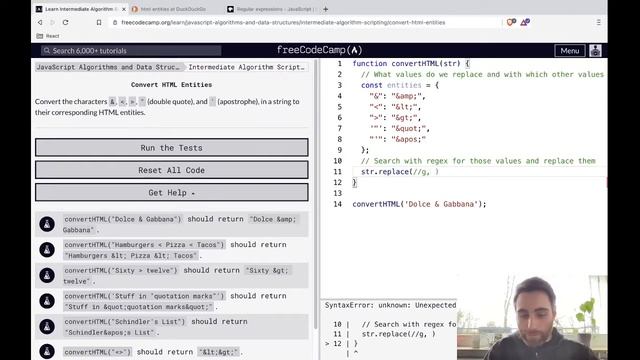Open Intermediate Algorithm Scripting breadcrumb
640x360 pixels.
pos(246,67)
